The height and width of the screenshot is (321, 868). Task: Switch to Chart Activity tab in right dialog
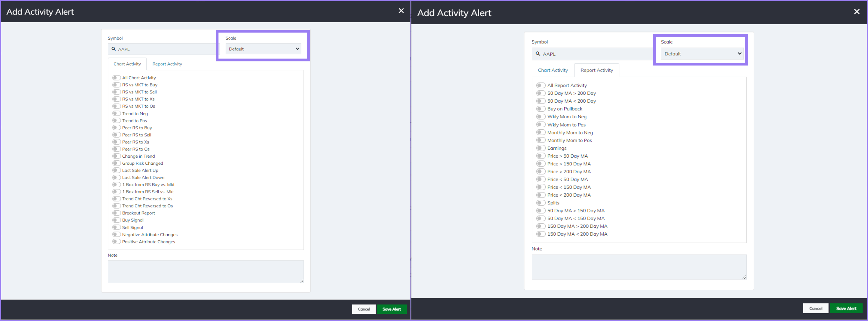pos(553,70)
